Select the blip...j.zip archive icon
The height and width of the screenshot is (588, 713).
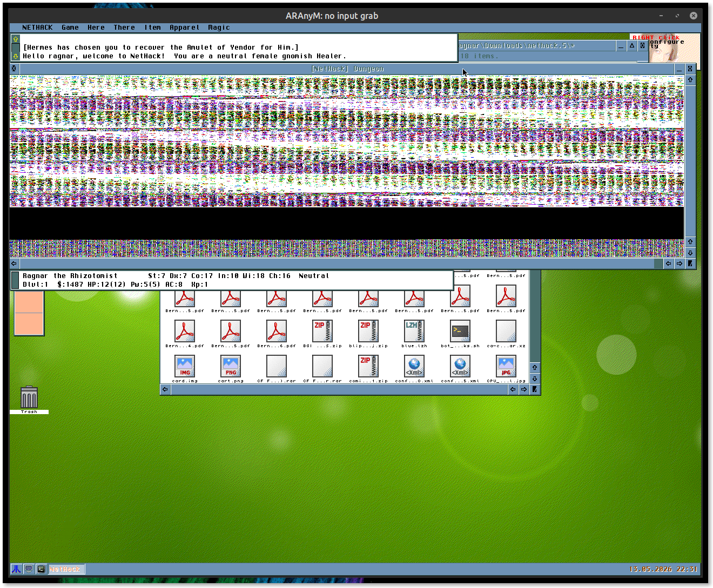click(x=368, y=332)
